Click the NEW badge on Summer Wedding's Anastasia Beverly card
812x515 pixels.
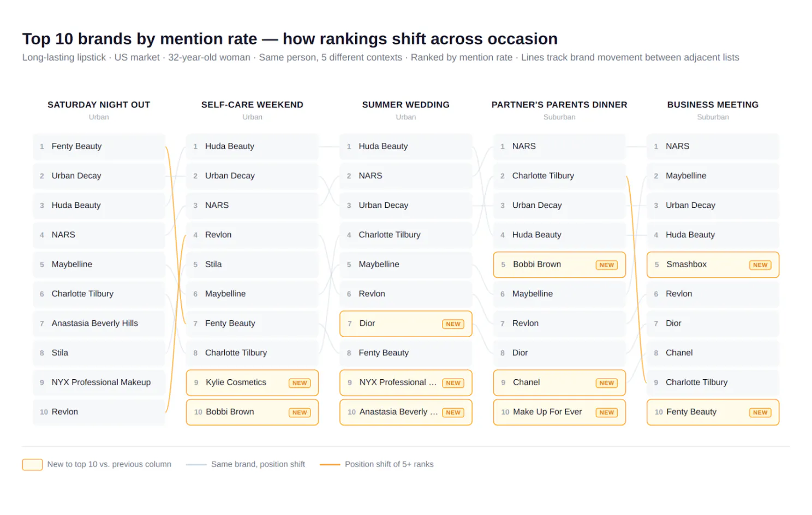click(453, 412)
